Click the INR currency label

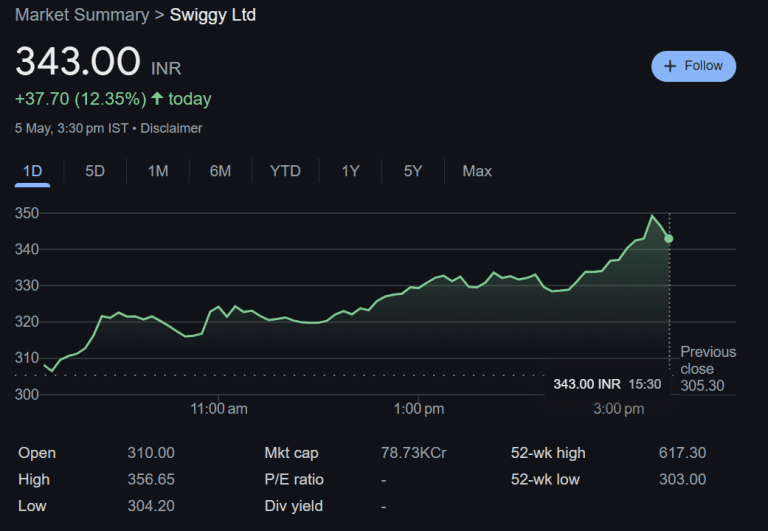[x=166, y=68]
